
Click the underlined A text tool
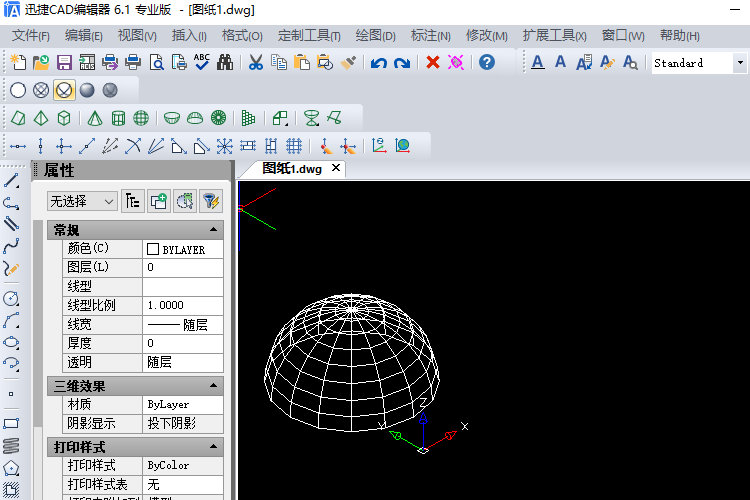538,62
